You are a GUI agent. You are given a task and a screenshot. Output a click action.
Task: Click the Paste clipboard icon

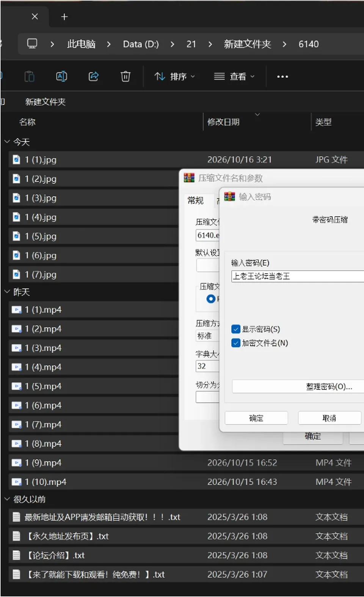[x=30, y=77]
